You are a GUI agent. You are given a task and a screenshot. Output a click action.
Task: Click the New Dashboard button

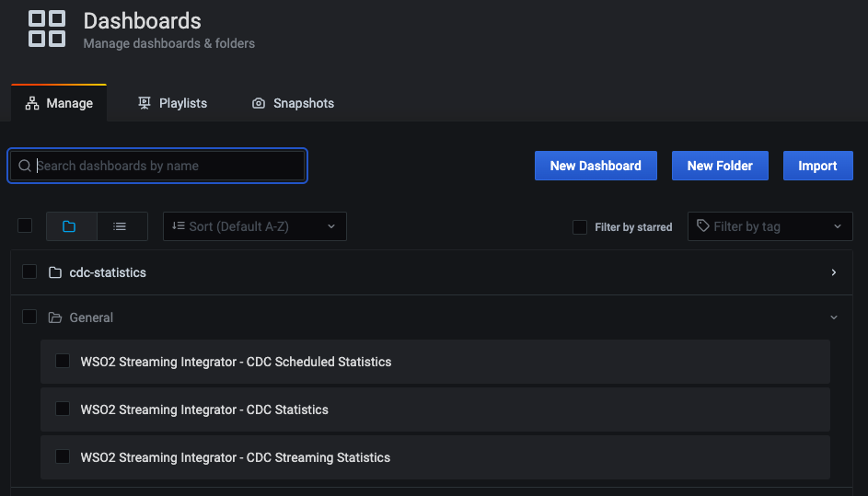pos(596,166)
